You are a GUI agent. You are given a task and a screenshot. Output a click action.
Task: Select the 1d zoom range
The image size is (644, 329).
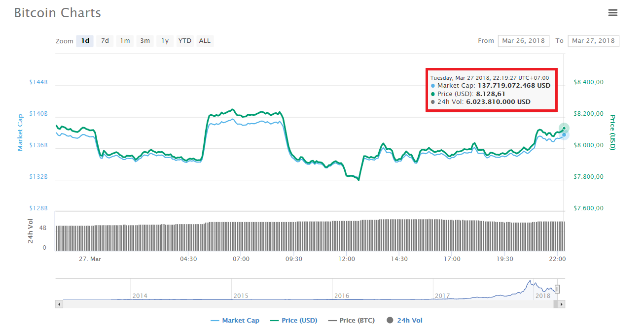pos(85,41)
